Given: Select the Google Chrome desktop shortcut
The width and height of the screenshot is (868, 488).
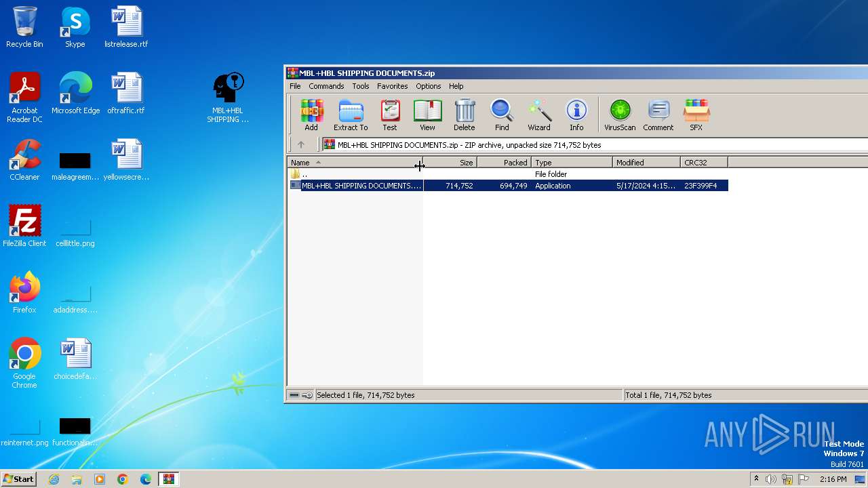Looking at the screenshot, I should pos(24,363).
